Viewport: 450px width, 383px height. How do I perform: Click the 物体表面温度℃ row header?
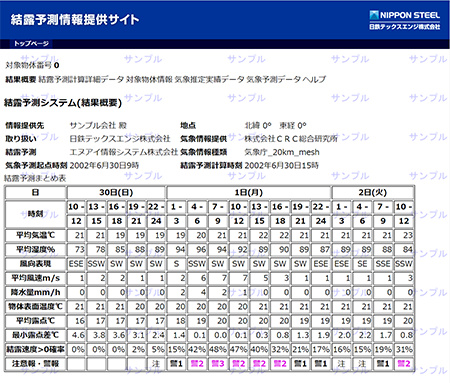click(35, 307)
